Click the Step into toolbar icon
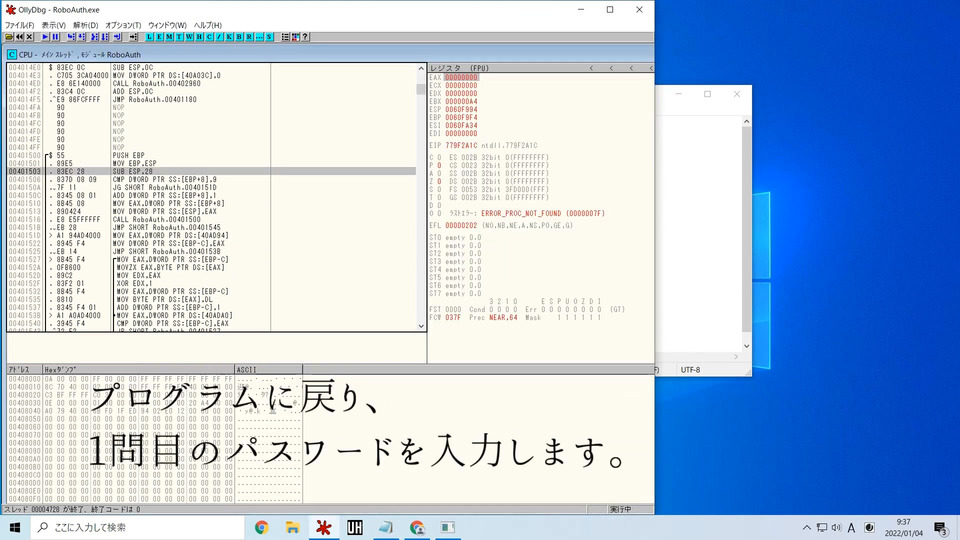 coord(71,37)
